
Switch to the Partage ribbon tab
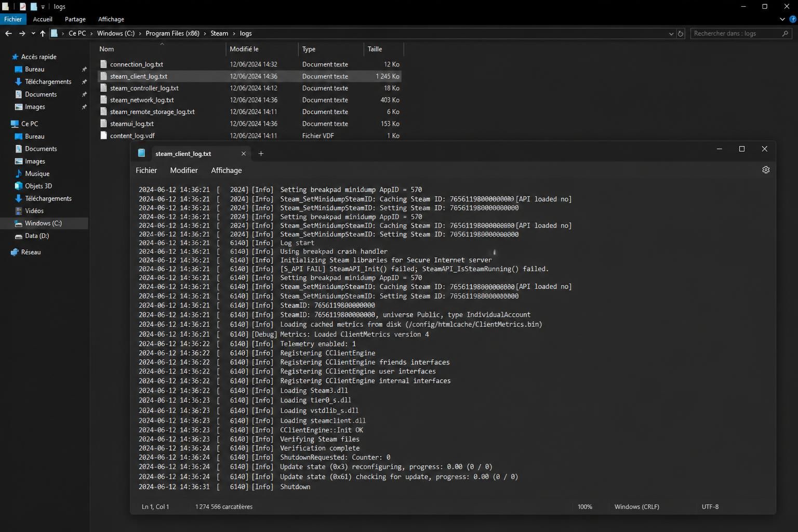click(x=75, y=19)
